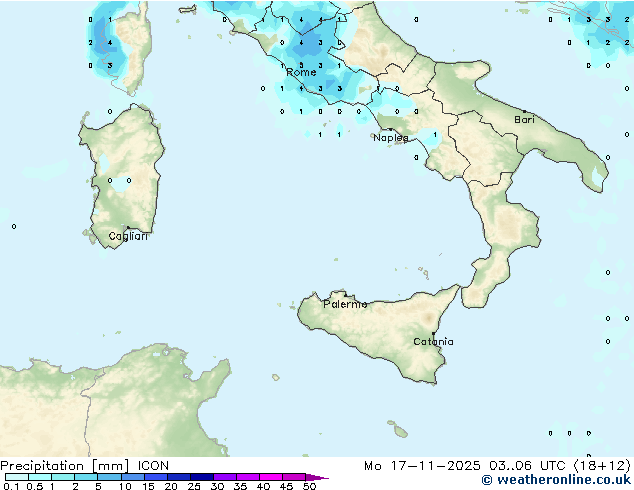634x490 pixels.
Task: Select the 0.1–0.5 mm legend color box
Action: [x=17, y=477]
